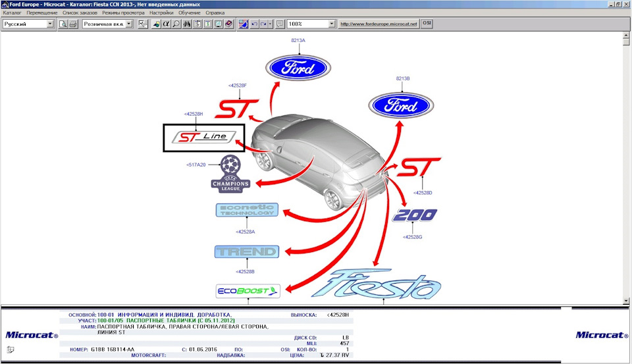Click the print preview icon in toolbar
Viewport: 632px width, 364px height.
[63, 24]
